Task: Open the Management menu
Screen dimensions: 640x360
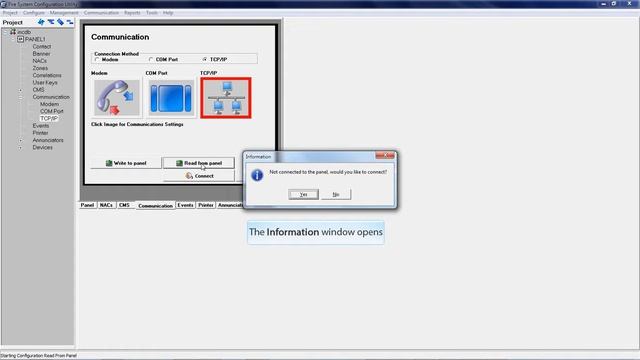Action: [64, 13]
